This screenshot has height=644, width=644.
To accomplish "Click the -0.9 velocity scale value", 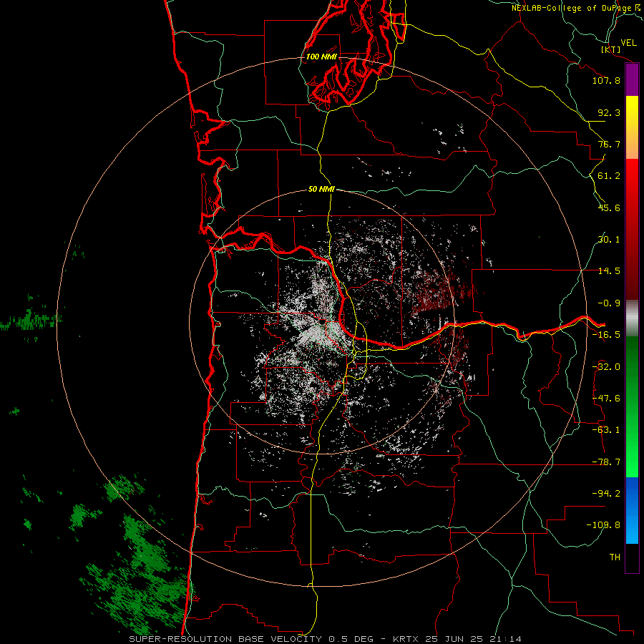I will 609,303.
